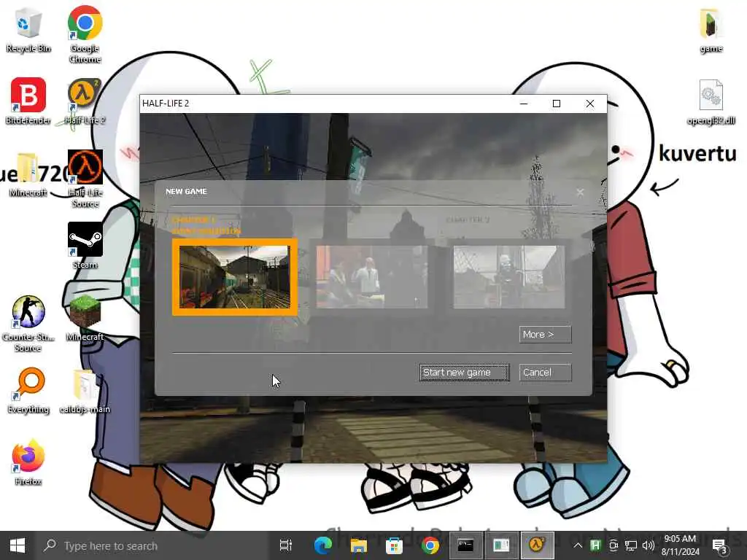Screen dimensions: 747x560
Task: Open the notification center
Action: pyautogui.click(x=719, y=545)
